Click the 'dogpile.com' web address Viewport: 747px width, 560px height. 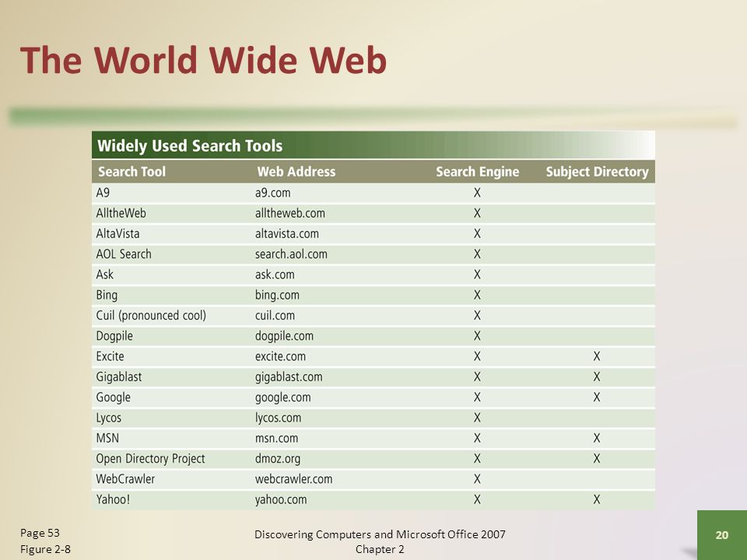[284, 336]
